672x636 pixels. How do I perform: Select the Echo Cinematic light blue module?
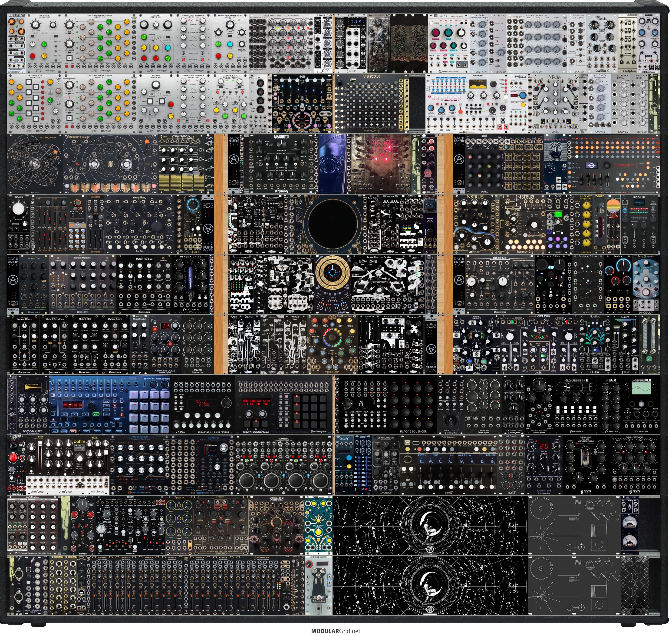pyautogui.click(x=646, y=284)
